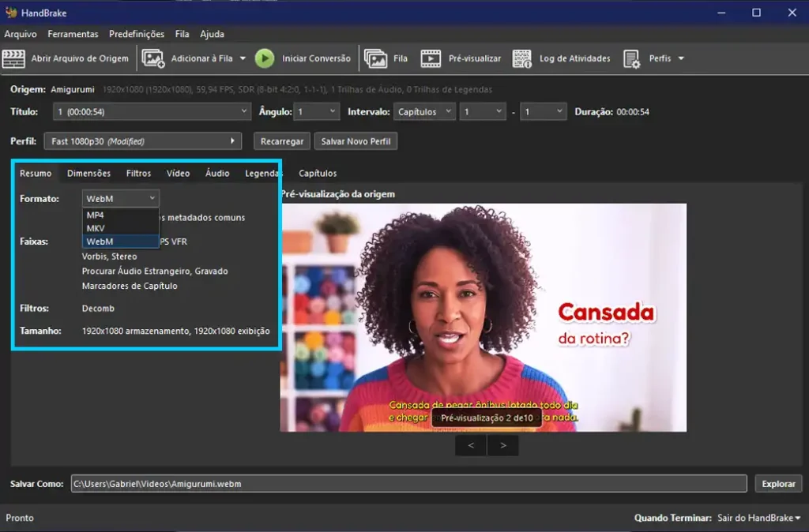809x532 pixels.
Task: Click the Adicionar à Fila icon
Action: (153, 58)
